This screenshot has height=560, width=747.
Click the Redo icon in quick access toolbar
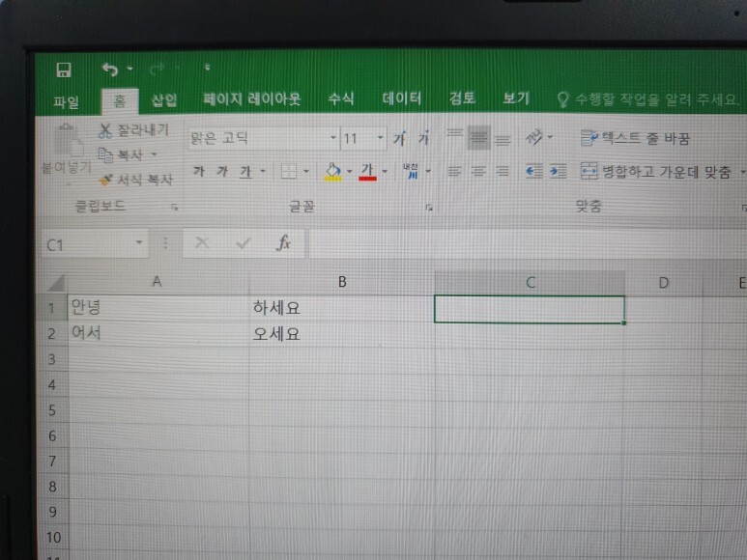pyautogui.click(x=157, y=70)
